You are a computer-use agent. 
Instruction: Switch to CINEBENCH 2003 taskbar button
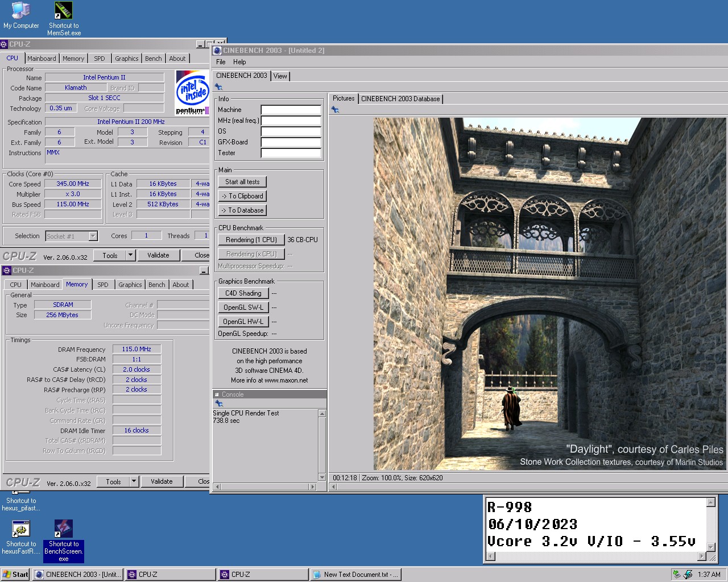pyautogui.click(x=78, y=575)
